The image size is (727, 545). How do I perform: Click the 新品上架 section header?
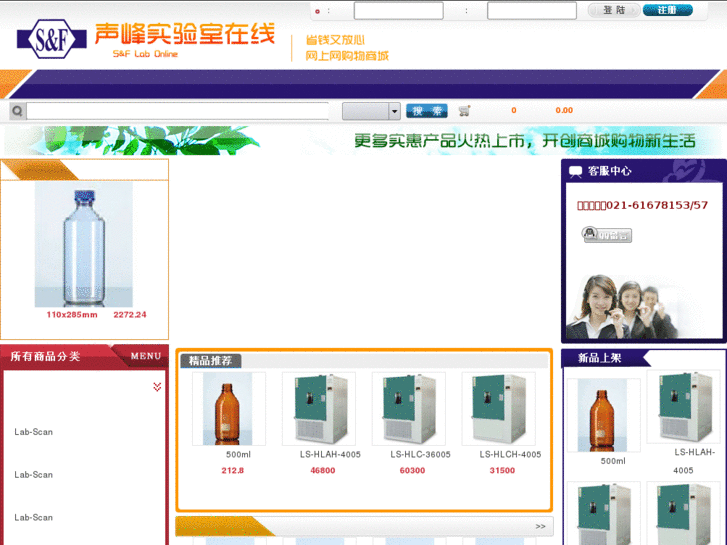(599, 358)
